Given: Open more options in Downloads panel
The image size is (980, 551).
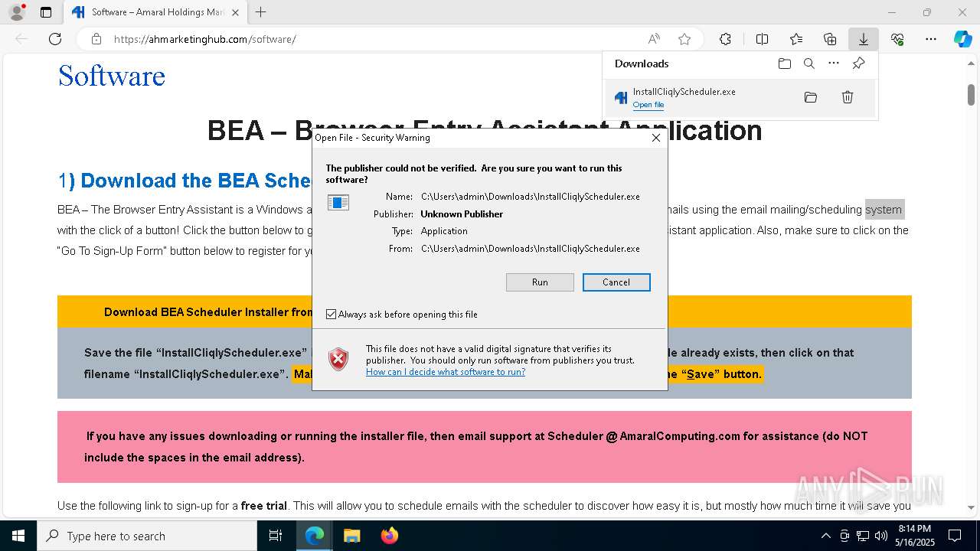Looking at the screenshot, I should click(834, 64).
